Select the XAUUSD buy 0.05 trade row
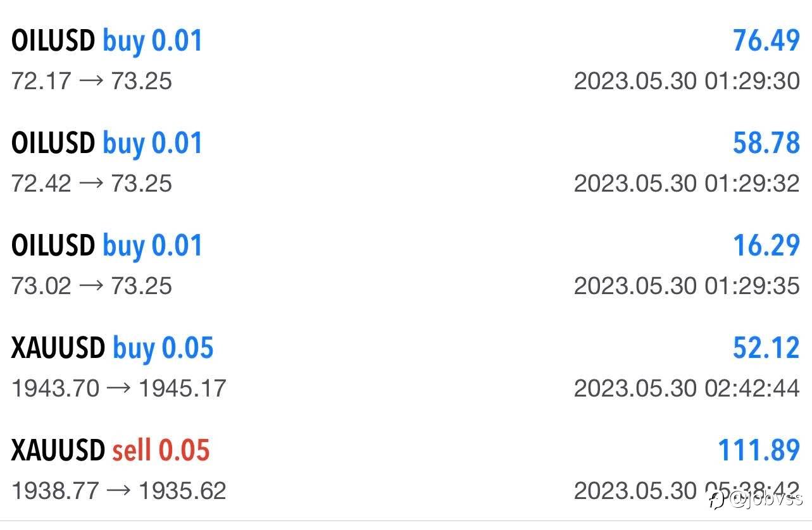Image resolution: width=812 pixels, height=530 pixels. [x=406, y=367]
